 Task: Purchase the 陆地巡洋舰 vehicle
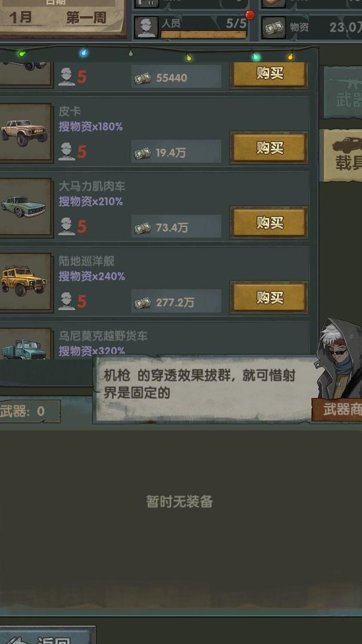coord(269,297)
